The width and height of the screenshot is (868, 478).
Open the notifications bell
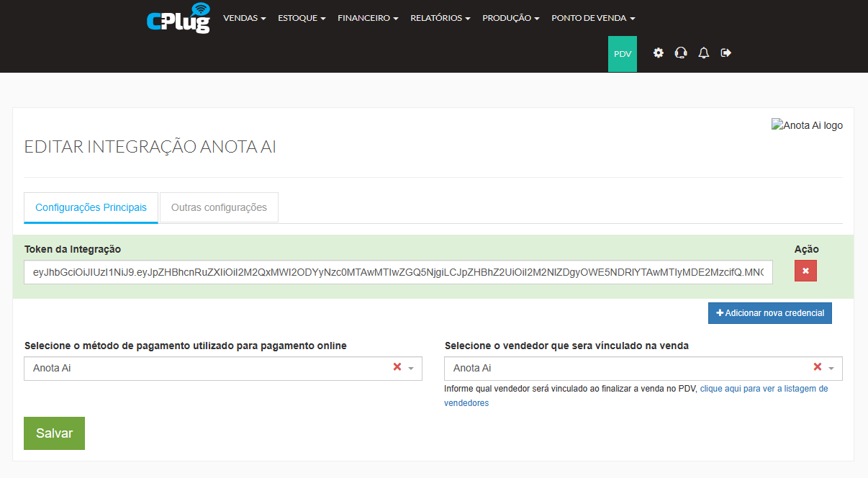click(704, 53)
